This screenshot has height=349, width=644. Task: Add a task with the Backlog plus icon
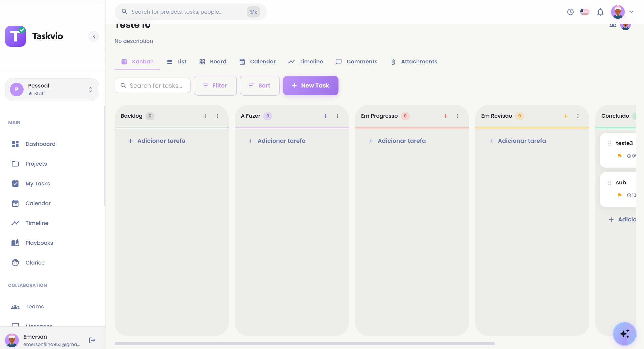[x=205, y=116]
